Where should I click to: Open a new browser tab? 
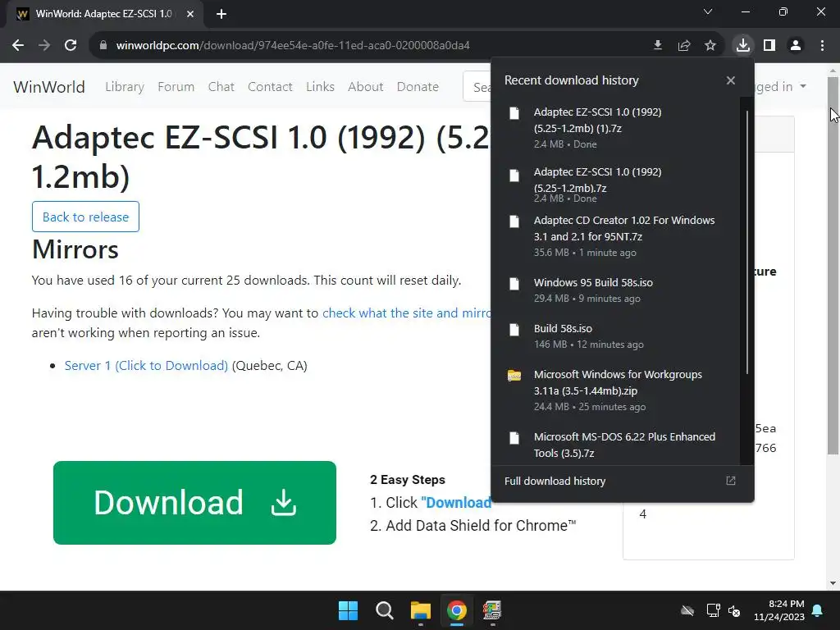(221, 14)
